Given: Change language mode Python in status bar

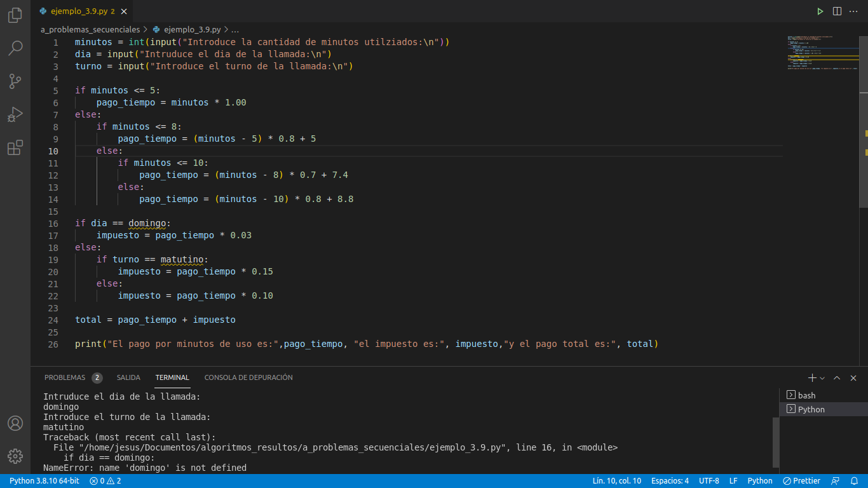Looking at the screenshot, I should pyautogui.click(x=760, y=481).
